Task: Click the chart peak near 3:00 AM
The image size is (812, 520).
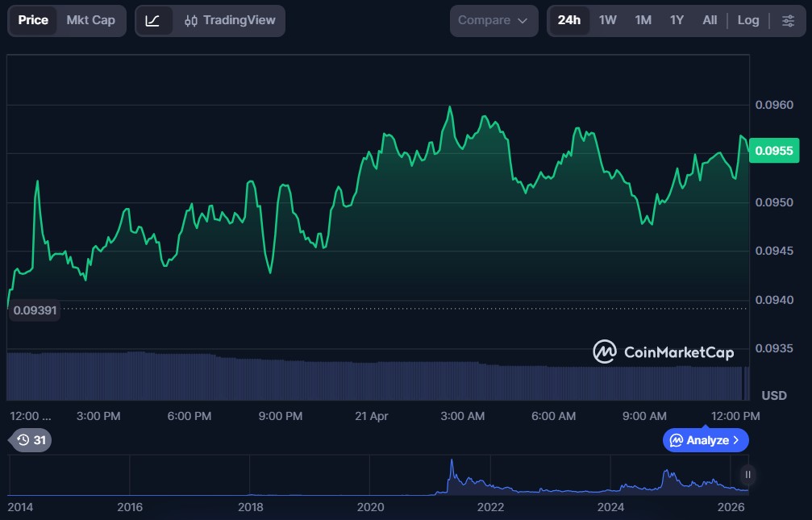Action: click(x=450, y=107)
